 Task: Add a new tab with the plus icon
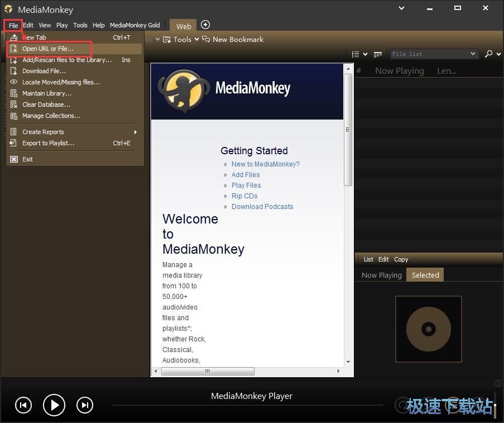pyautogui.click(x=205, y=25)
